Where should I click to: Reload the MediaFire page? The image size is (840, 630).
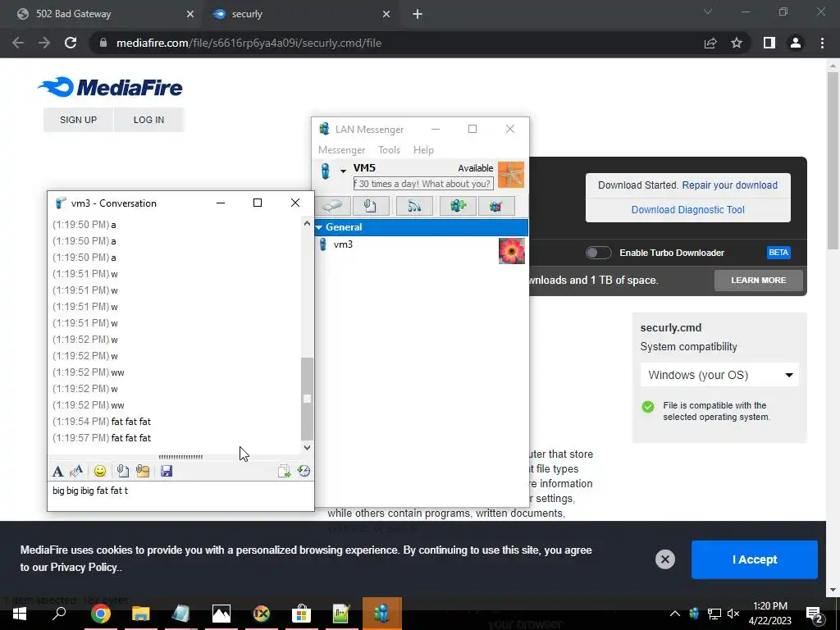coord(71,43)
